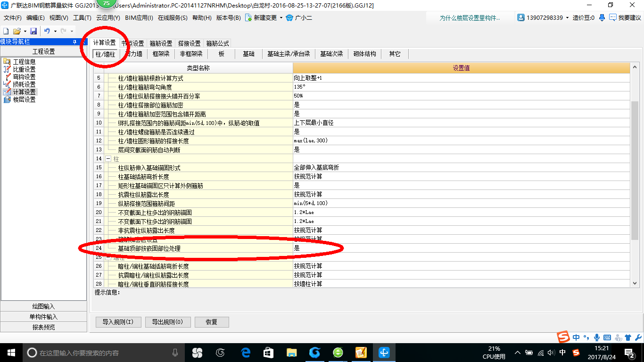Click the taskbar volume speaker icon

pos(552,353)
